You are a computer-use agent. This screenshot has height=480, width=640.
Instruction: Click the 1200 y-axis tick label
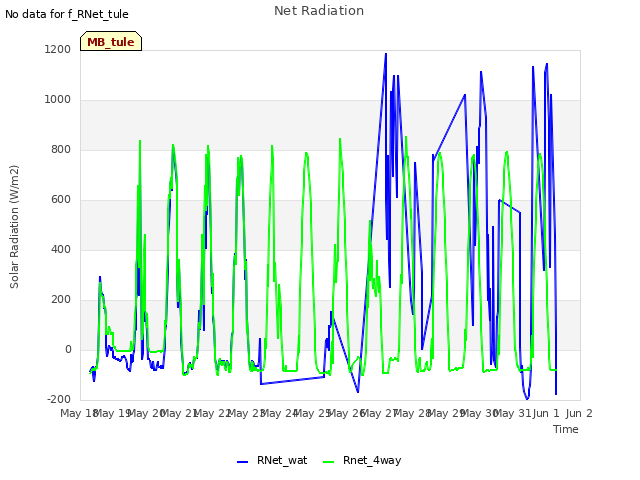click(58, 49)
